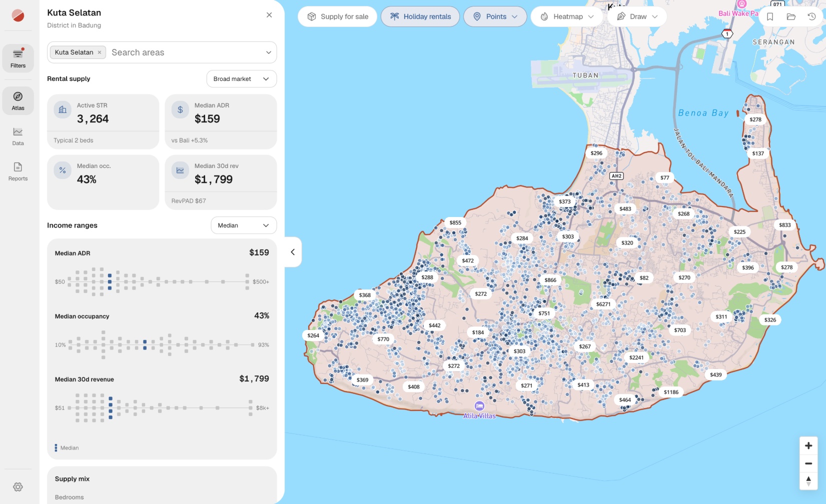This screenshot has height=504, width=826.
Task: Close the Kuta Selatan panel
Action: pyautogui.click(x=269, y=15)
